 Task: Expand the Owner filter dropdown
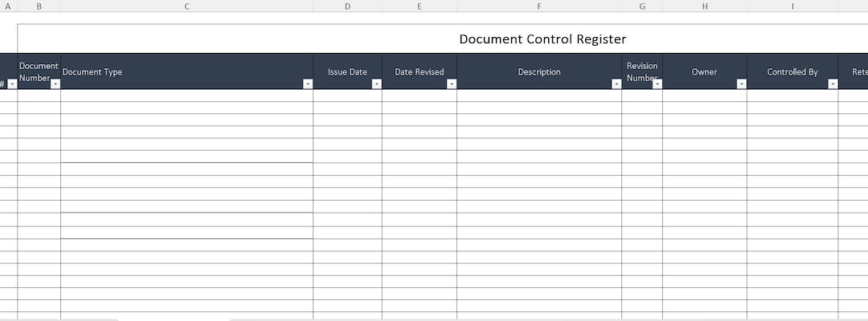(741, 84)
